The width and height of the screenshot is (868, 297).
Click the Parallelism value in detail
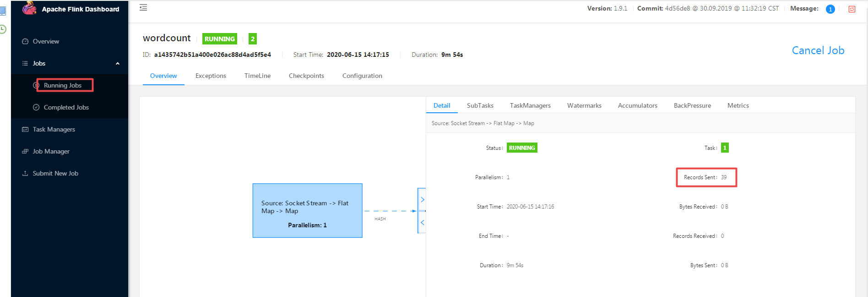[508, 177]
